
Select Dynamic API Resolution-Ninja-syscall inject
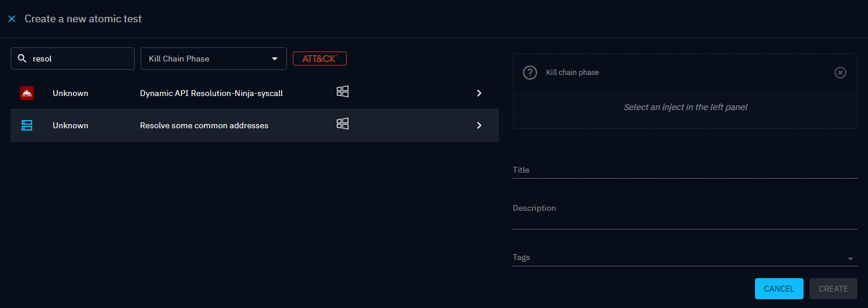coord(211,93)
